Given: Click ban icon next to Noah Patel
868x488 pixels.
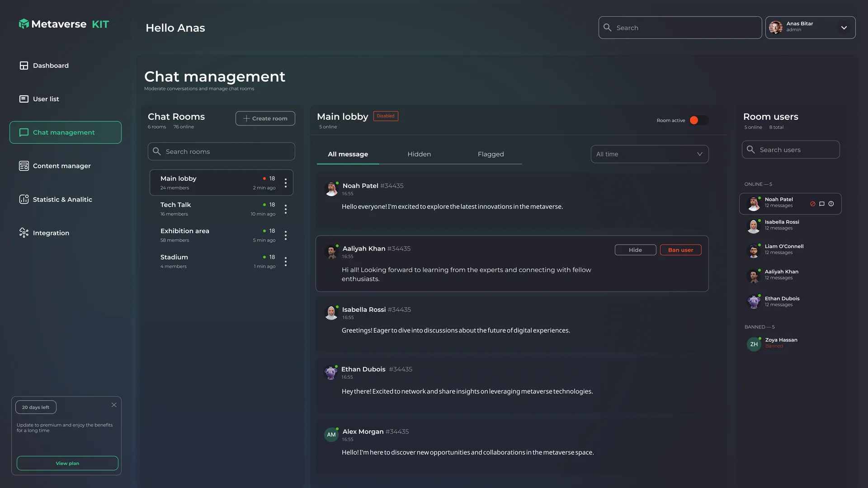Looking at the screenshot, I should [813, 204].
